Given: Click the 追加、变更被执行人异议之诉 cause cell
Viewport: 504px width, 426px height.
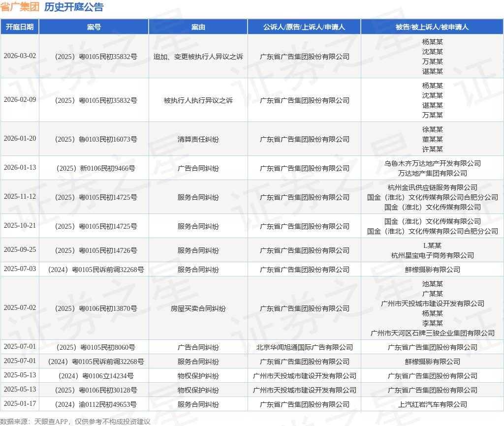Looking at the screenshot, I should [x=198, y=57].
